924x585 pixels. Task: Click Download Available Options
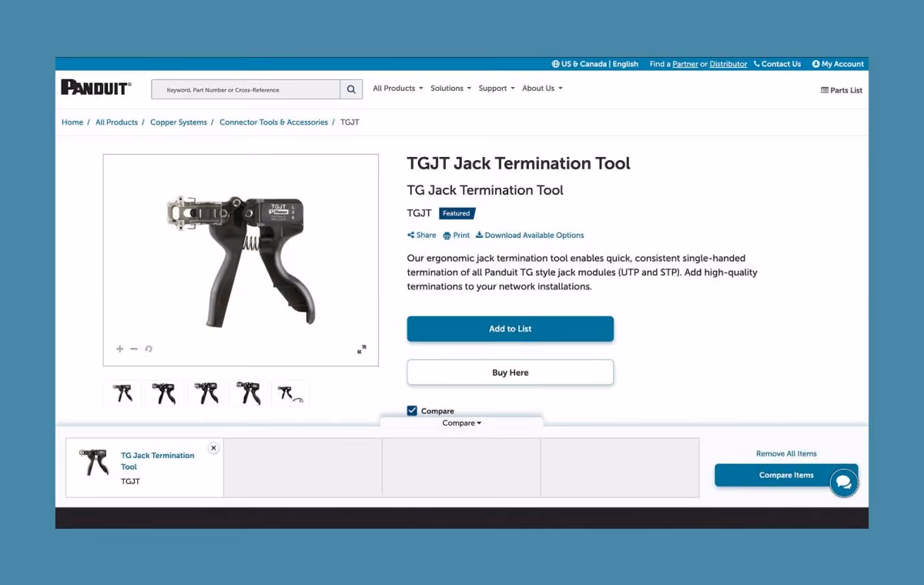(x=530, y=236)
